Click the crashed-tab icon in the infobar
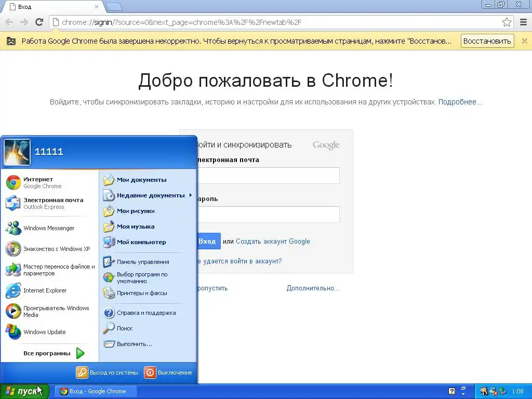The width and height of the screenshot is (532, 399). (x=11, y=42)
